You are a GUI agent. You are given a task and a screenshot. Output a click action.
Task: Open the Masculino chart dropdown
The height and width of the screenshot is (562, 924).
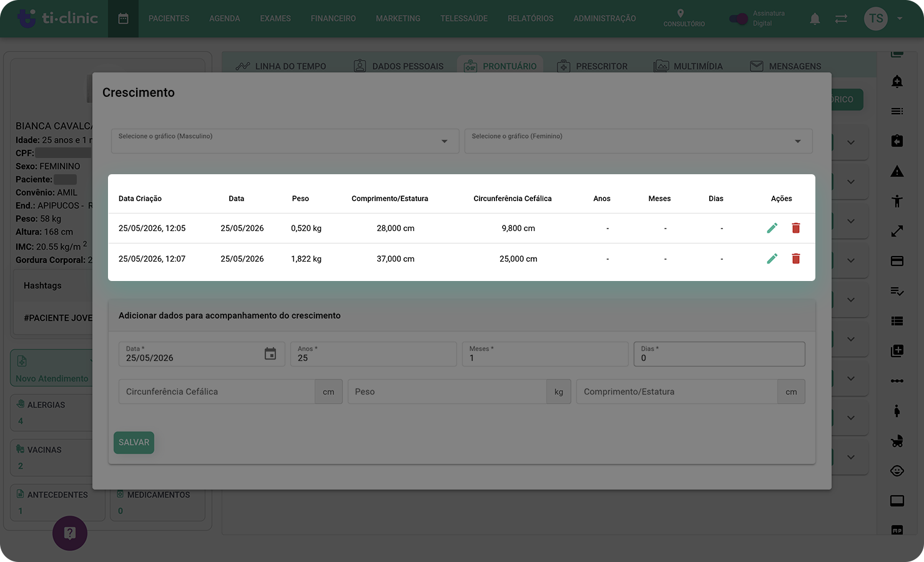285,141
